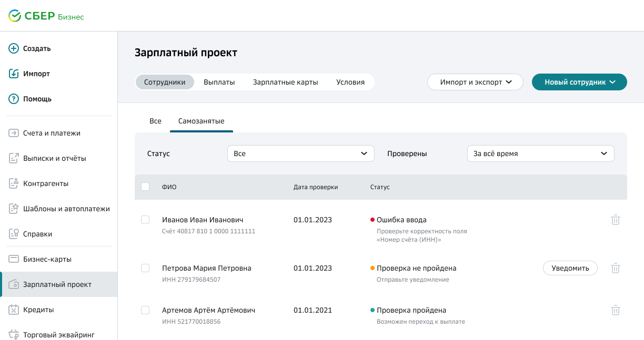Viewport: 644px width, 340px height.
Task: Click the Создать plus icon in sidebar
Action: [x=14, y=48]
